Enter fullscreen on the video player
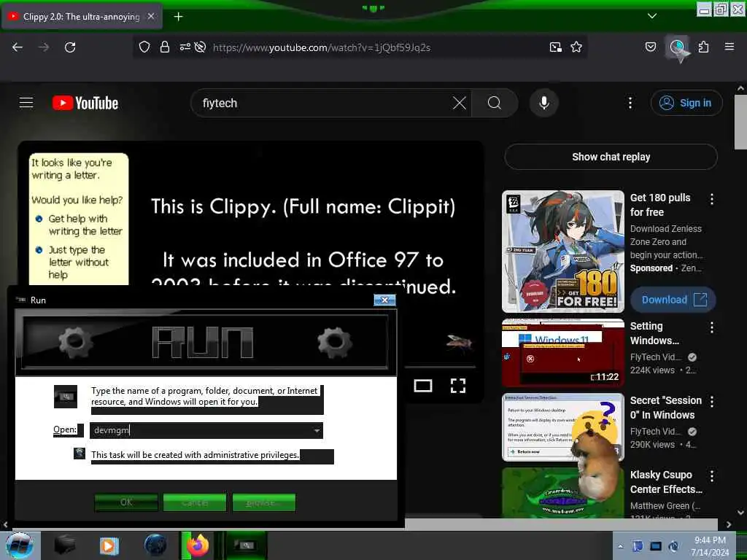The image size is (747, 560). (458, 386)
